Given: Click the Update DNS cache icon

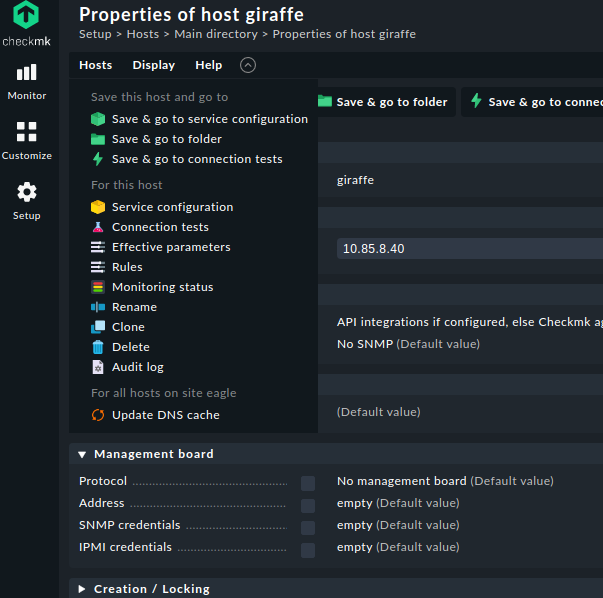Looking at the screenshot, I should pyautogui.click(x=98, y=415).
